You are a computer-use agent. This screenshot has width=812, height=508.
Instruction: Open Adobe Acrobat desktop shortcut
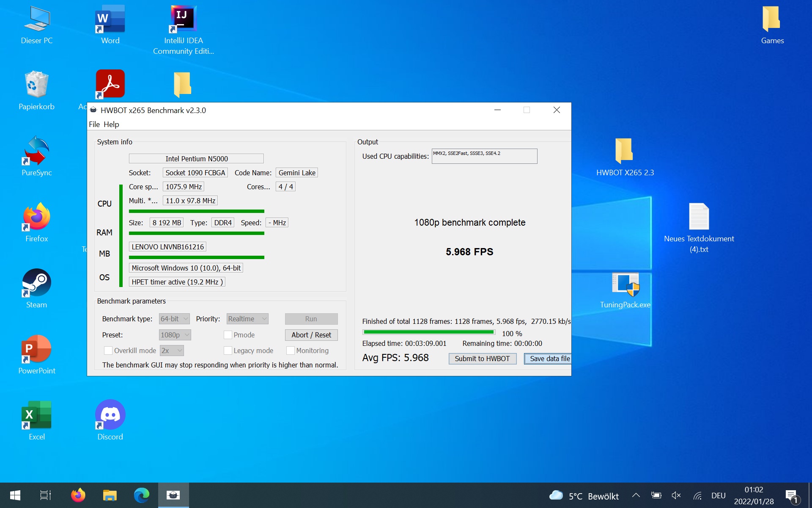click(110, 84)
